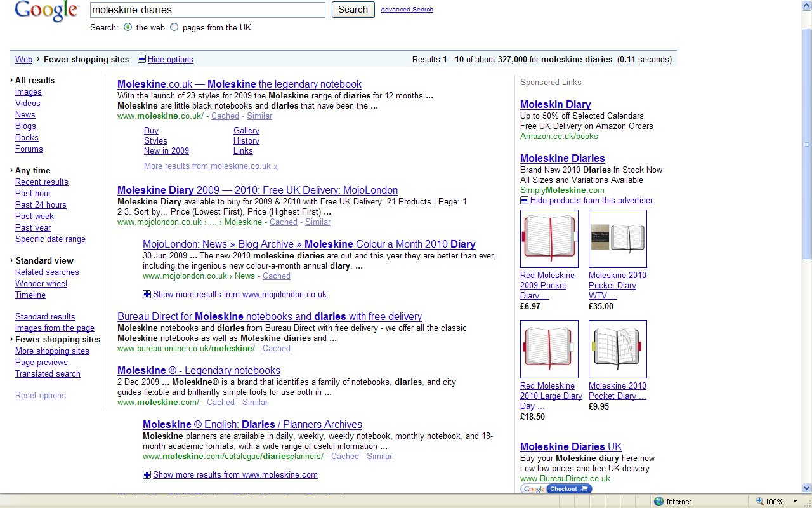This screenshot has height=508, width=812.
Task: Filter results to Past 24 hours
Action: (x=41, y=204)
